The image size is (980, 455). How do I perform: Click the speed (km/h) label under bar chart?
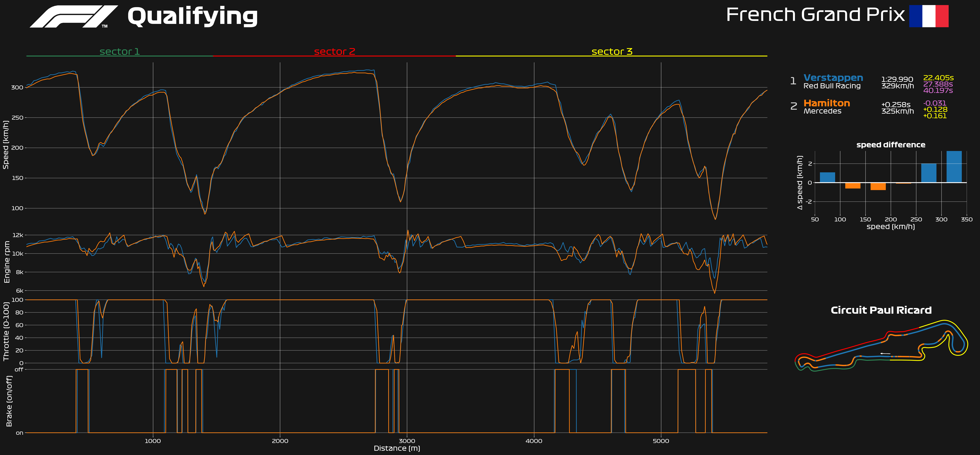(x=891, y=227)
